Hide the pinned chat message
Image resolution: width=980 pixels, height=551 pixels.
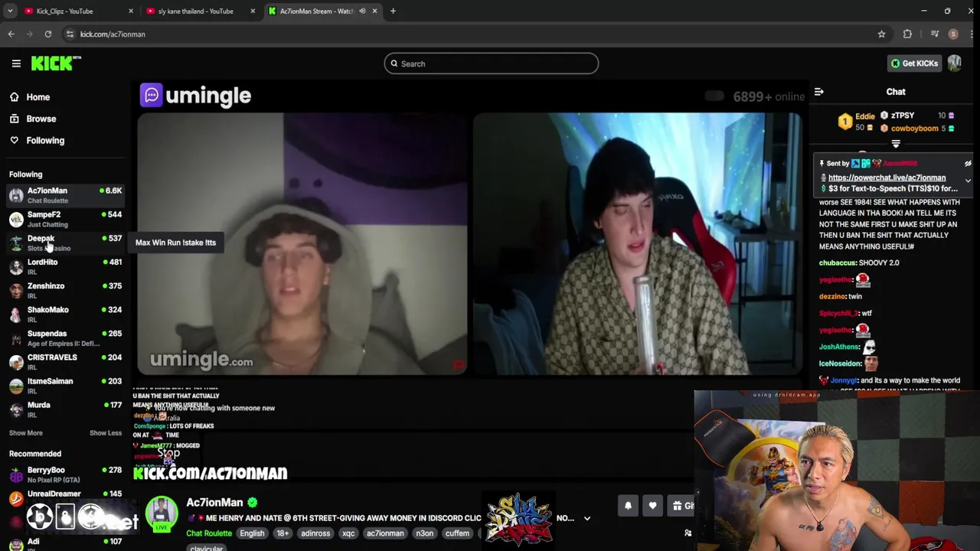point(968,163)
